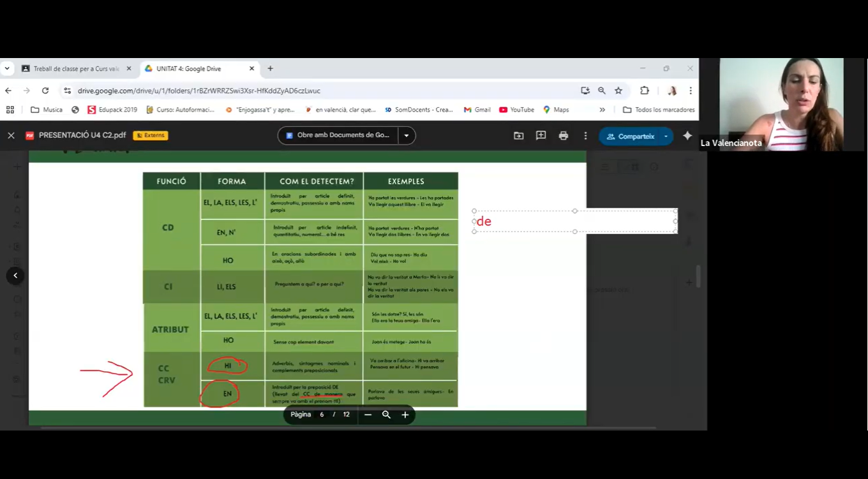Show hidden bookmarks with the chevron
Image resolution: width=868 pixels, height=479 pixels.
[602, 110]
